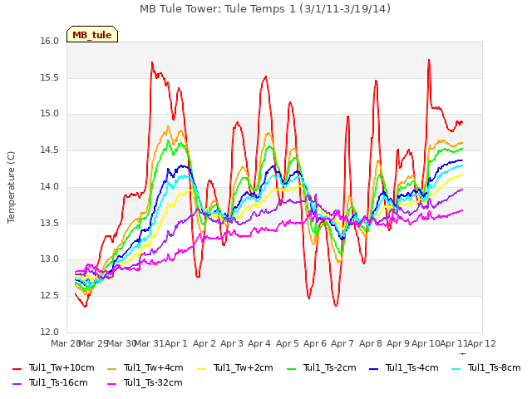Screen dimensions: 532x399
Task: Click the Apr 2 x-axis date label
Action: tap(204, 343)
